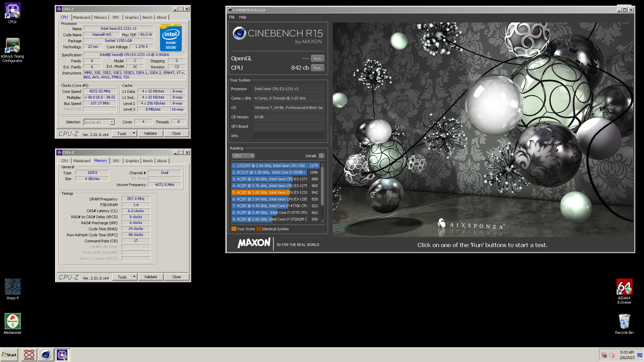The height and width of the screenshot is (362, 644).
Task: Open the Recycle Bin
Action: point(624,324)
